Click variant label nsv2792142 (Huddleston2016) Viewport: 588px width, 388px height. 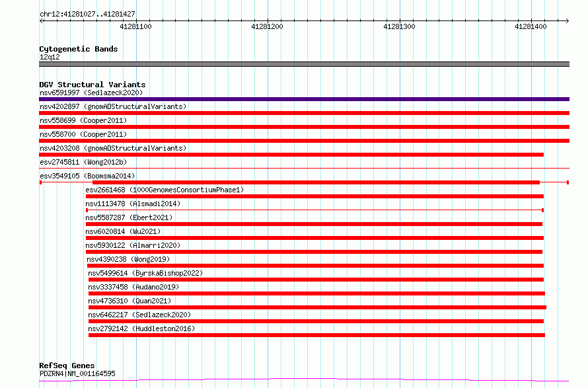click(141, 329)
